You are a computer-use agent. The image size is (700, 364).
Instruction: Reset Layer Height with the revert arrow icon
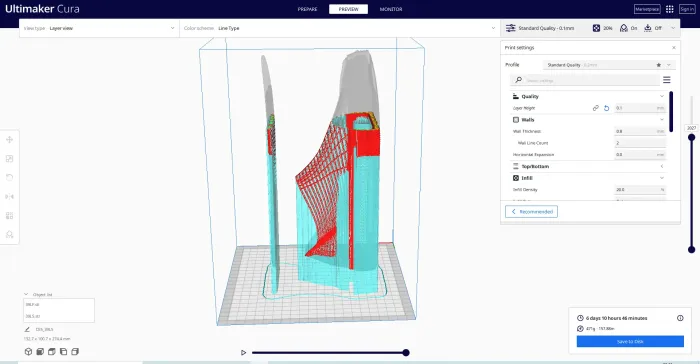point(606,108)
